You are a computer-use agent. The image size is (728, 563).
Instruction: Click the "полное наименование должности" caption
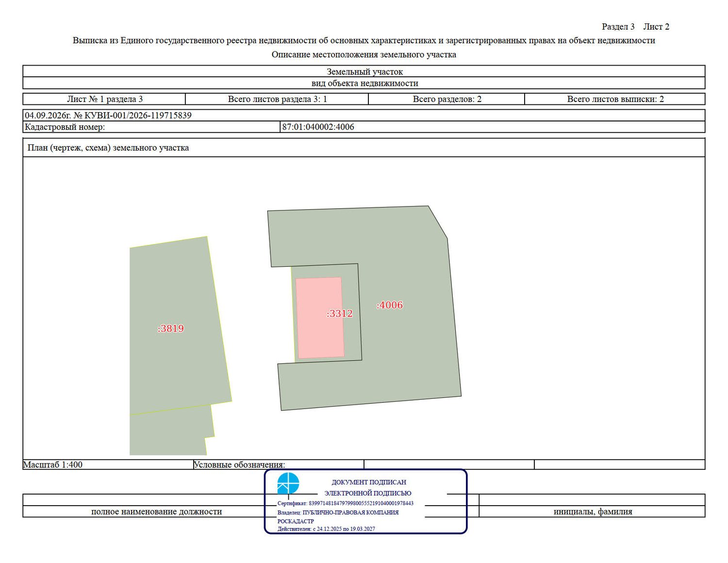(156, 512)
